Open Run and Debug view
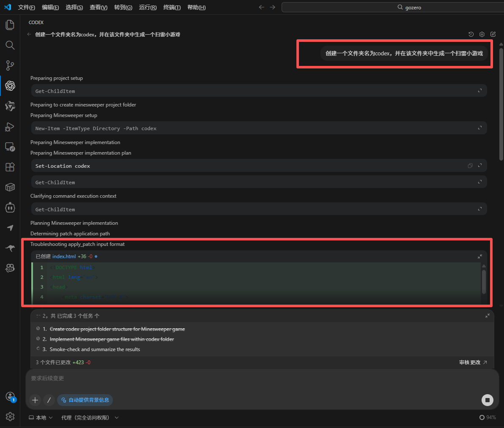 coord(10,126)
